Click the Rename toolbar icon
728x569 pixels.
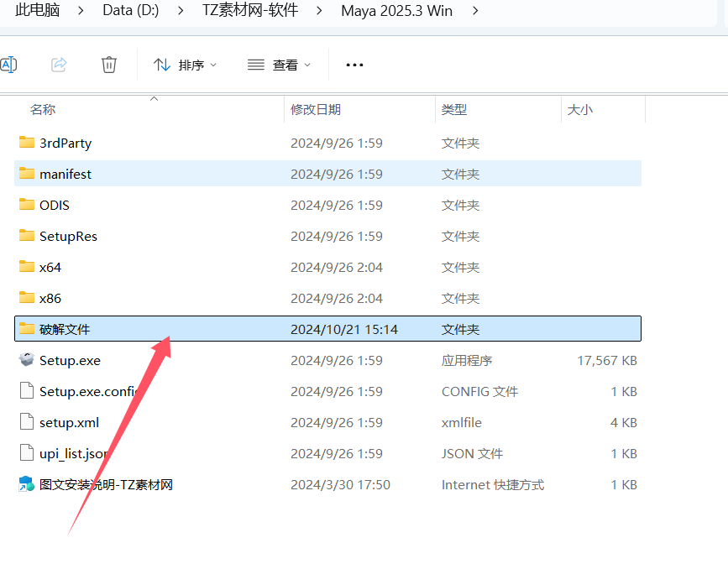coord(8,65)
